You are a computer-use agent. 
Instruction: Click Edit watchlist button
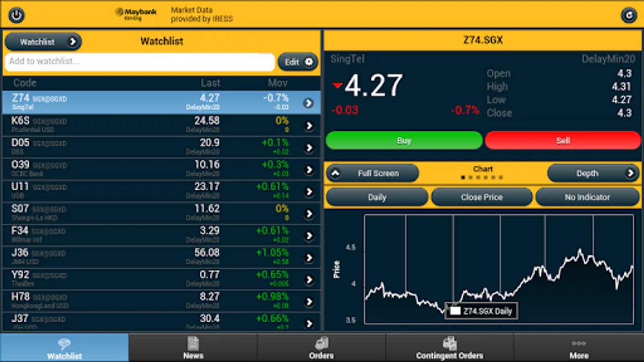[x=298, y=62]
